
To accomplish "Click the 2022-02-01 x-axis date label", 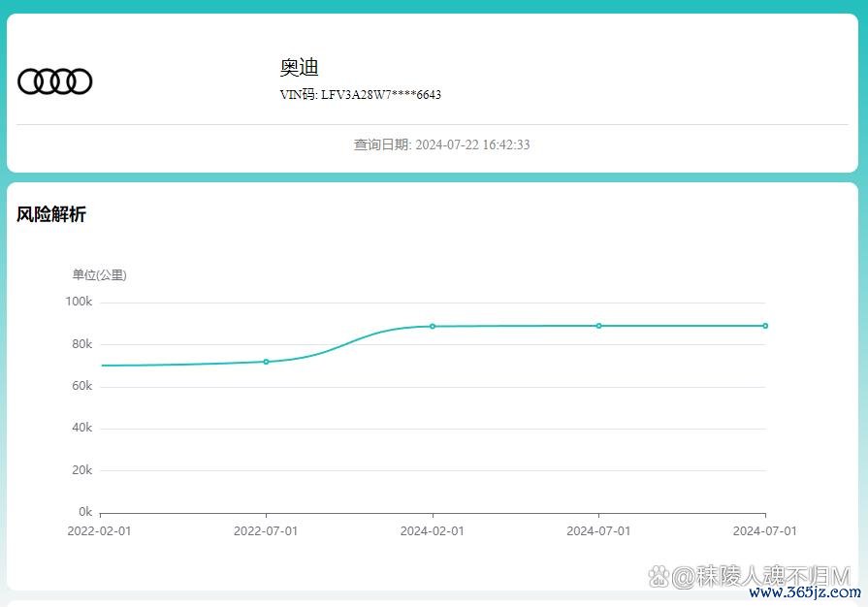I will 99,531.
